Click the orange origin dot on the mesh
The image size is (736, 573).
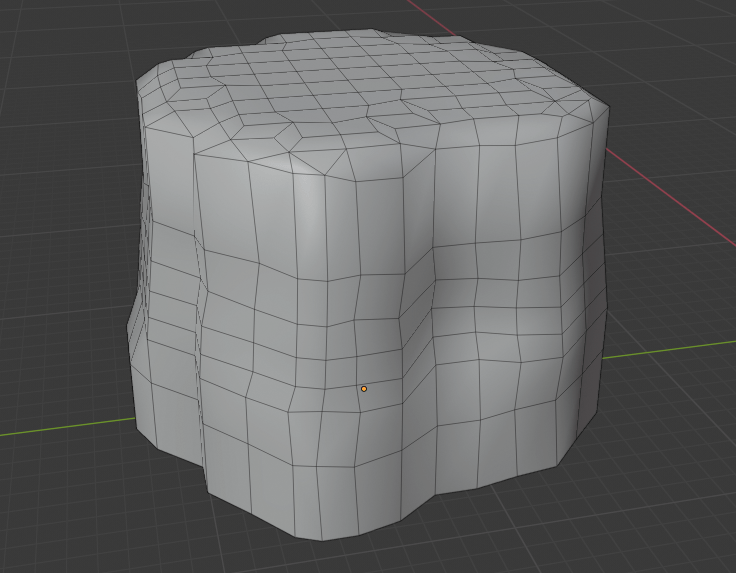364,388
